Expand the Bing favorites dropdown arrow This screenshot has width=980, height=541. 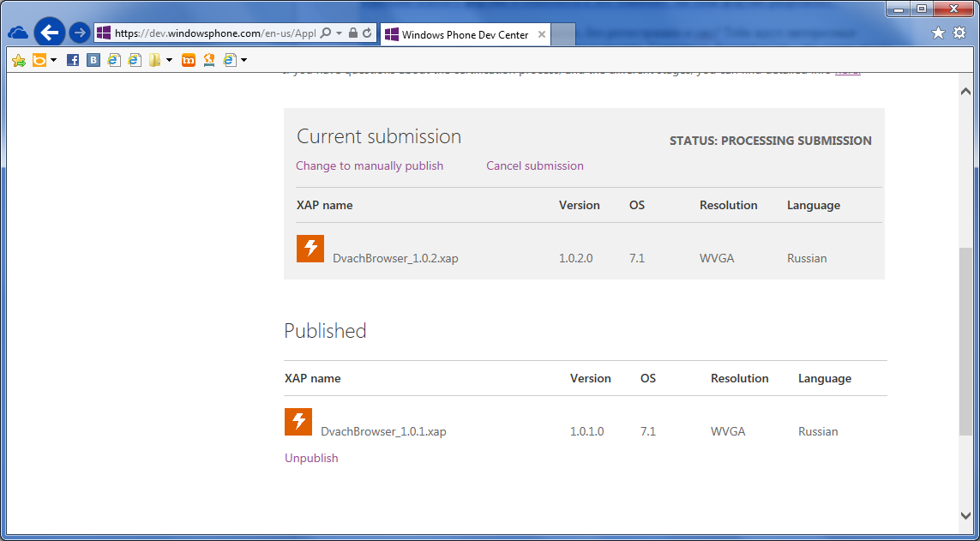coord(54,60)
